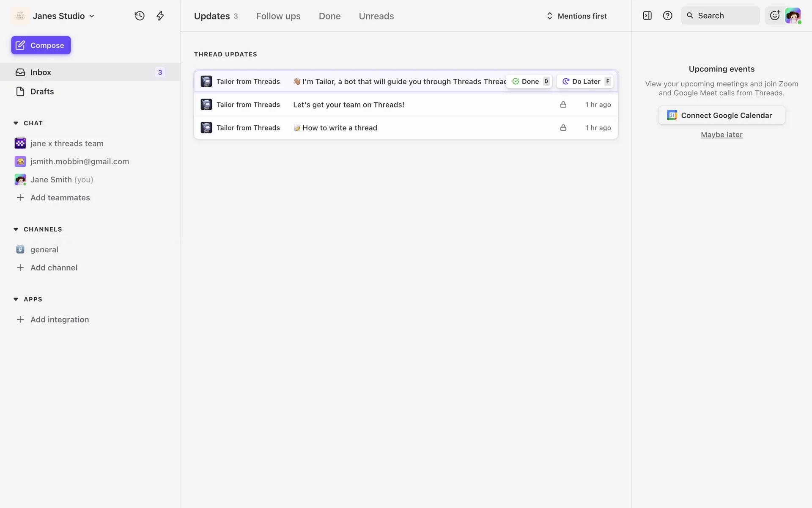This screenshot has height=508, width=812.
Task: Collapse the CHAT section
Action: 16,123
